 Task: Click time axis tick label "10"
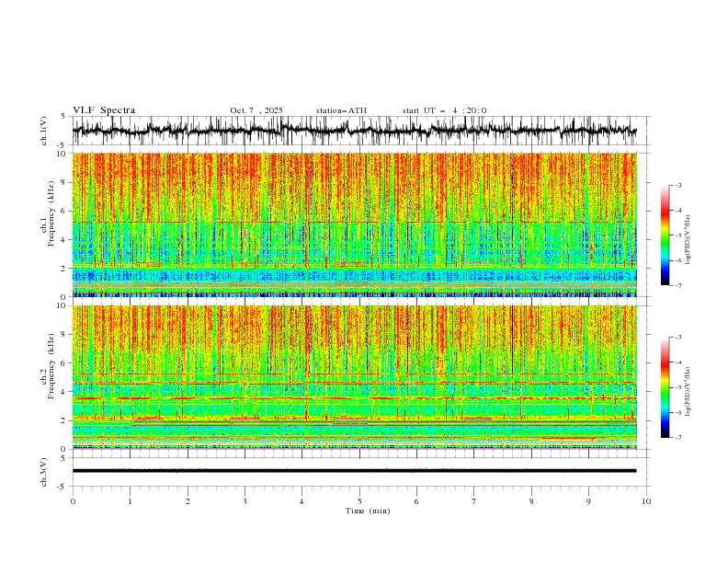pyautogui.click(x=646, y=501)
